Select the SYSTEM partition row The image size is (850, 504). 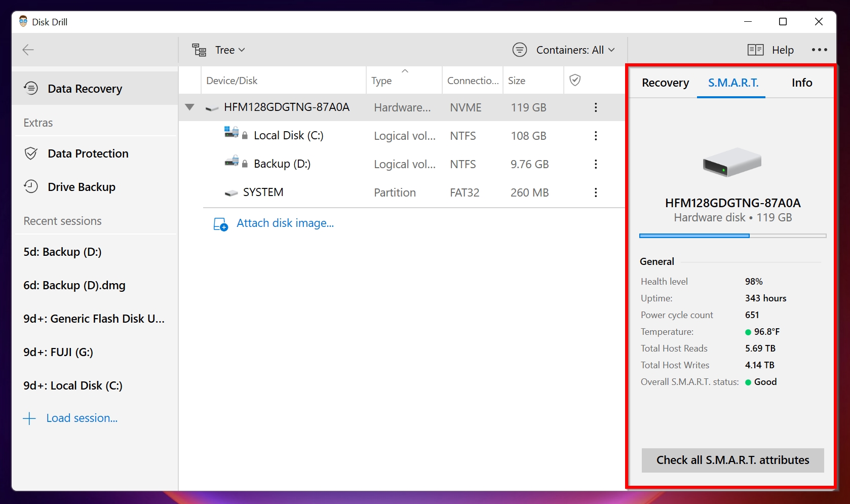[x=402, y=192]
